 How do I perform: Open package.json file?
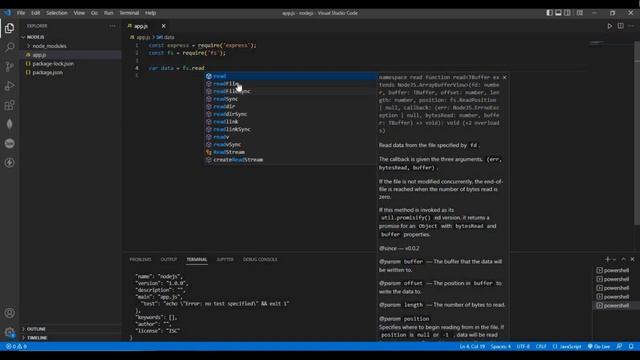pos(47,73)
